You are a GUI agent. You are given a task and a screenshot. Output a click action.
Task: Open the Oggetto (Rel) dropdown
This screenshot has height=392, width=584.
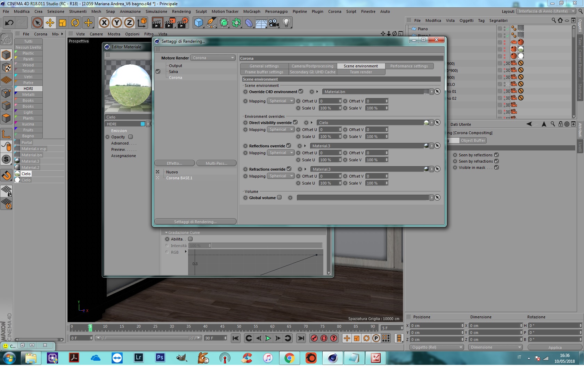pos(437,347)
